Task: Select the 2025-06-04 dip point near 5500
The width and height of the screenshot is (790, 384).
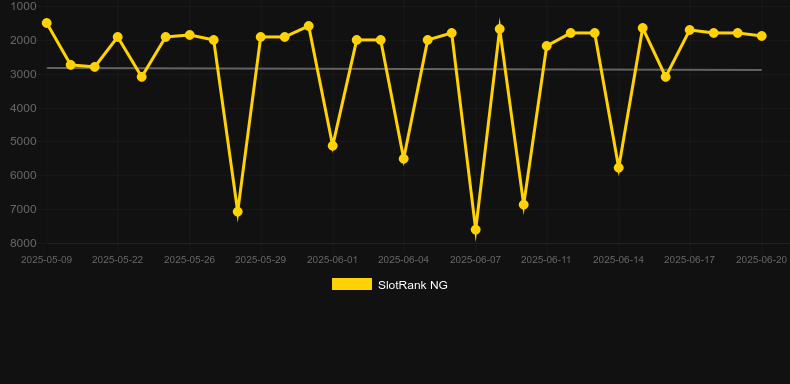Action: [404, 159]
